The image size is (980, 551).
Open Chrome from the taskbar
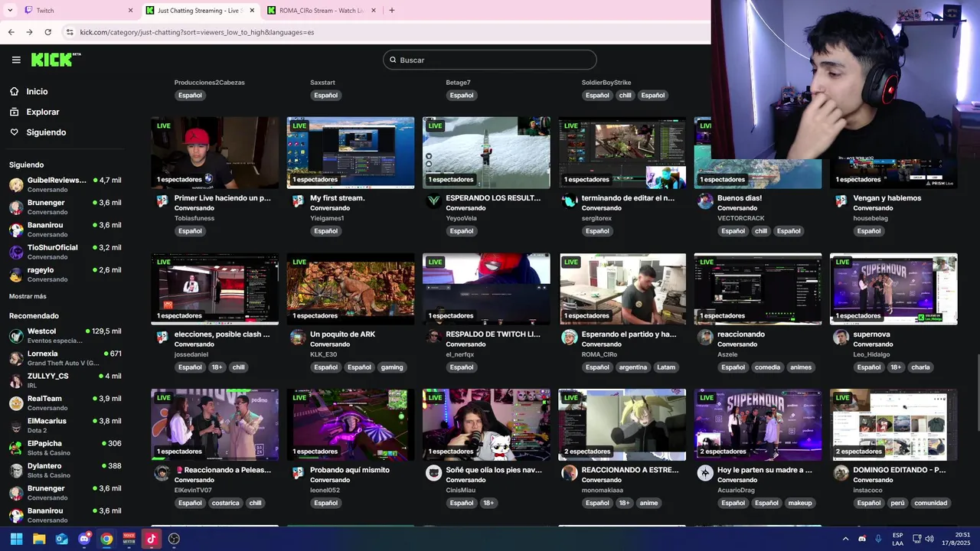tap(106, 539)
